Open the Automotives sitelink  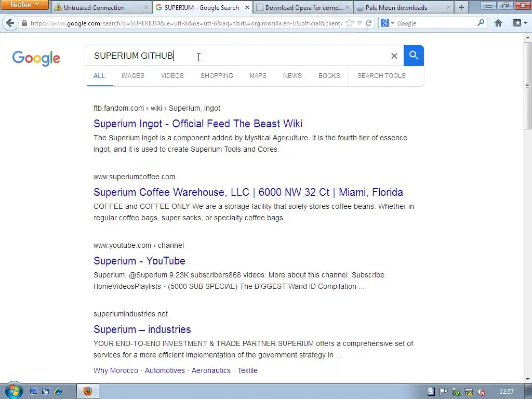point(165,370)
